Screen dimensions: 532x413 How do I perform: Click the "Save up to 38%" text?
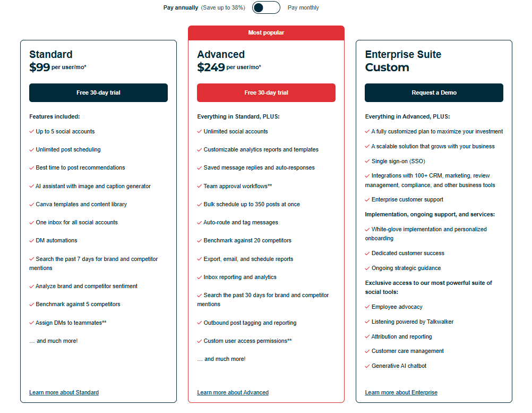coord(222,7)
